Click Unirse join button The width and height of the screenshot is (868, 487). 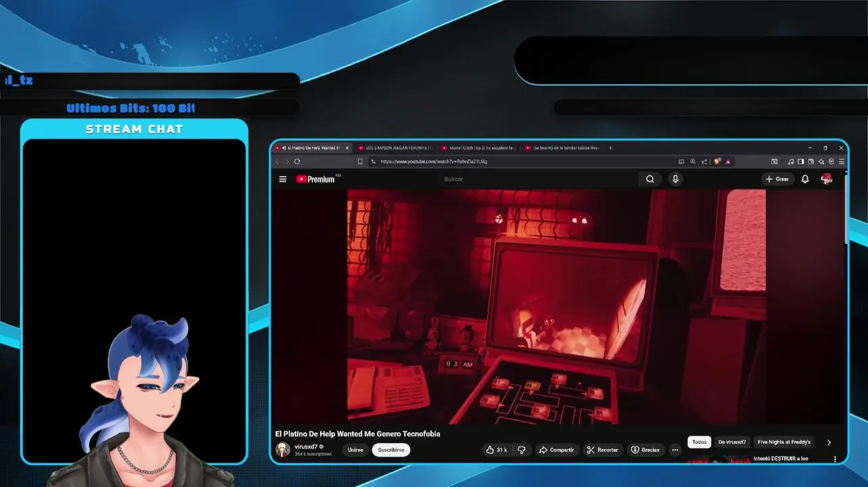click(x=355, y=450)
